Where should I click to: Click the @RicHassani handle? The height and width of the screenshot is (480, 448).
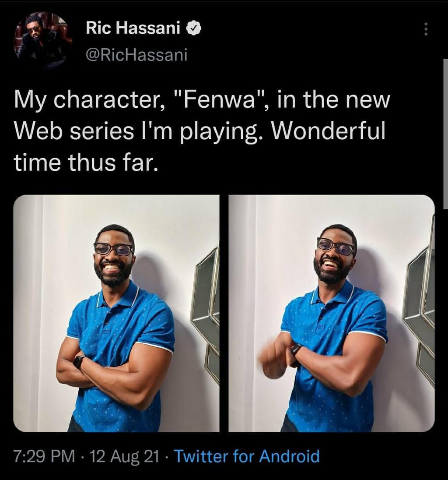(x=136, y=54)
